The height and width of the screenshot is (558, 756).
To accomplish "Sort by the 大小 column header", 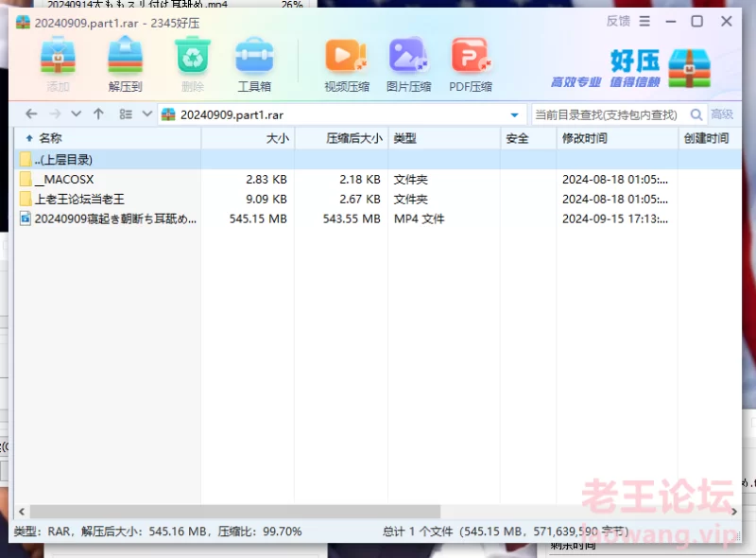I will (248, 138).
